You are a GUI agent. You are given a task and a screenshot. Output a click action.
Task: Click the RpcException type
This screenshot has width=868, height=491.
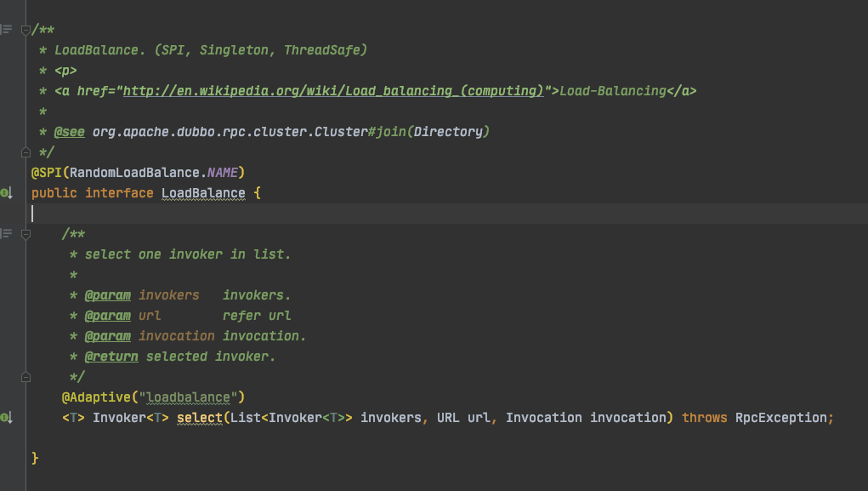[x=781, y=417]
